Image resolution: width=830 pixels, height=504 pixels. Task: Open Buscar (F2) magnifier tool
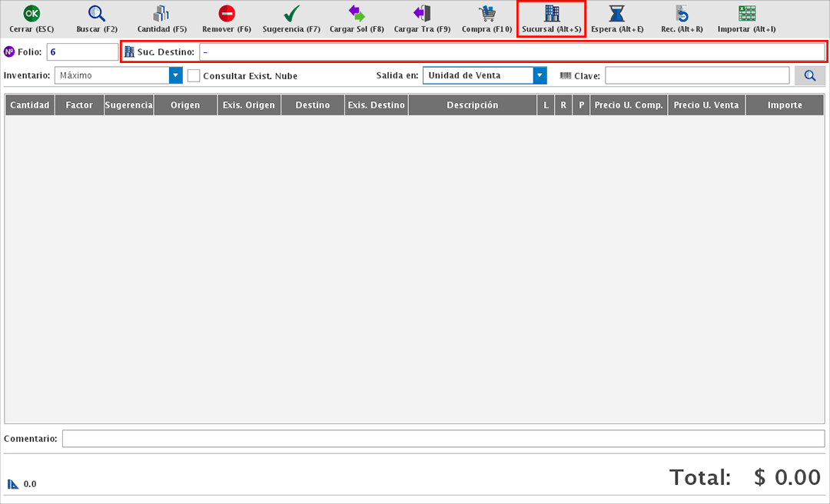coord(97,14)
